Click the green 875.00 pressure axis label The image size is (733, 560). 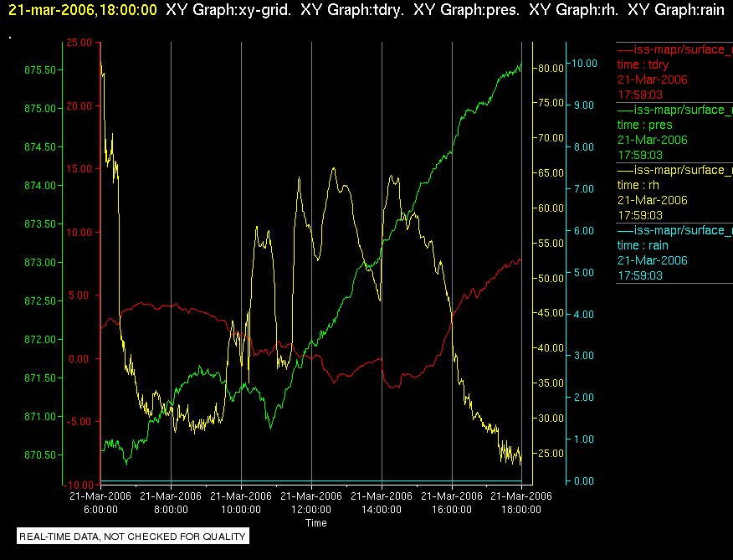click(40, 109)
